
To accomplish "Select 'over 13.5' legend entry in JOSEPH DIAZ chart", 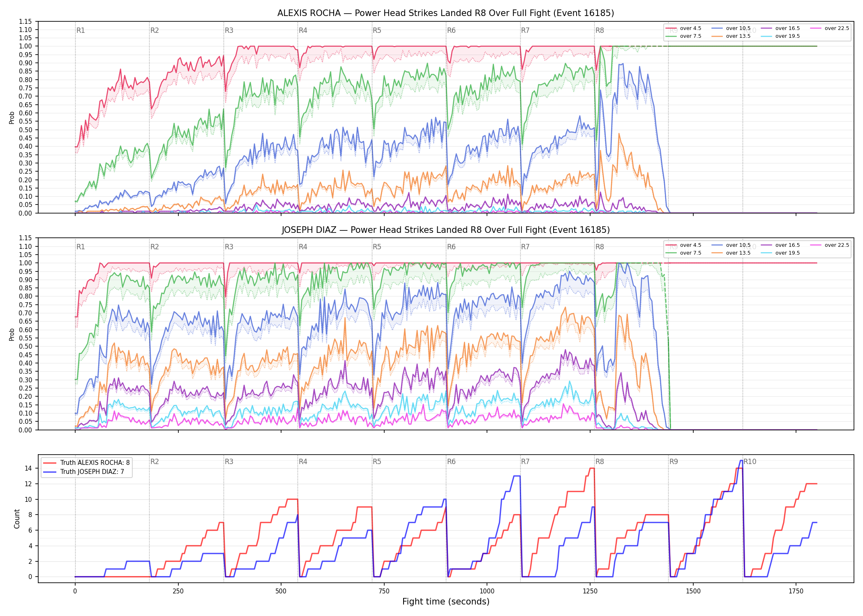I will (x=731, y=253).
